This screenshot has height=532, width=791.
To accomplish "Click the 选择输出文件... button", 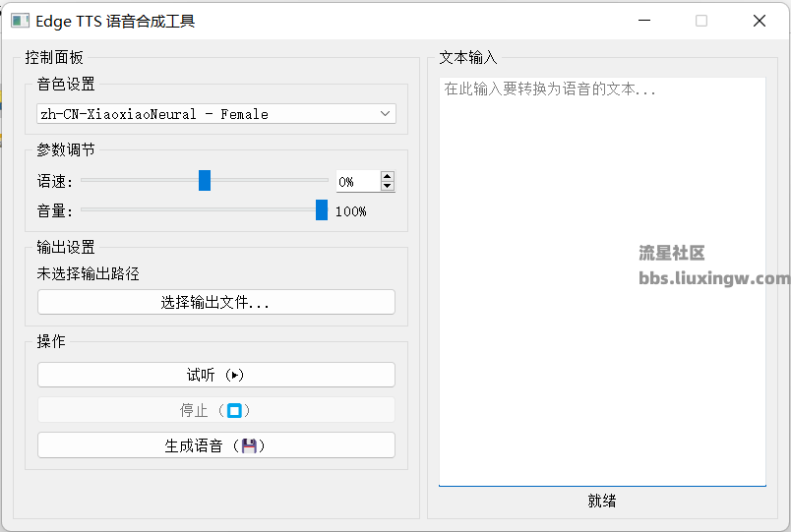I will pos(215,302).
